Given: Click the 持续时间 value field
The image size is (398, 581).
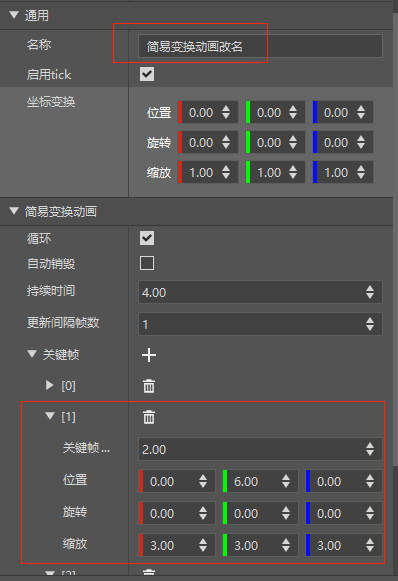Looking at the screenshot, I should [260, 292].
